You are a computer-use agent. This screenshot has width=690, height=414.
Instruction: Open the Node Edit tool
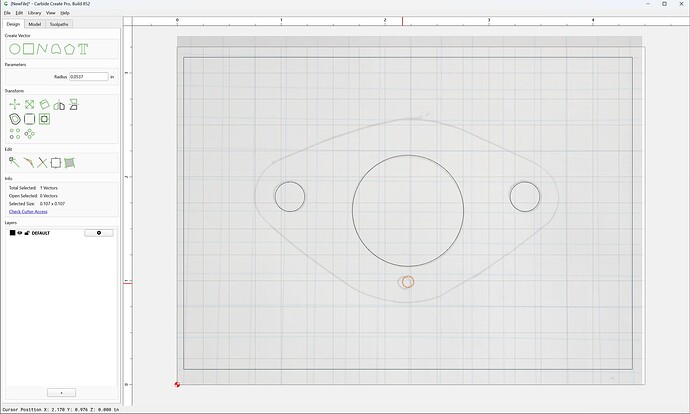pyautogui.click(x=14, y=163)
